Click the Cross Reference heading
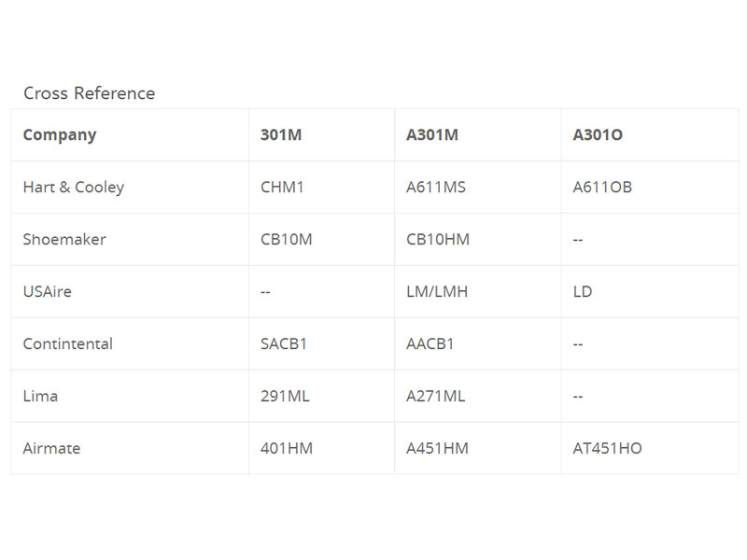The height and width of the screenshot is (560, 747). (90, 93)
